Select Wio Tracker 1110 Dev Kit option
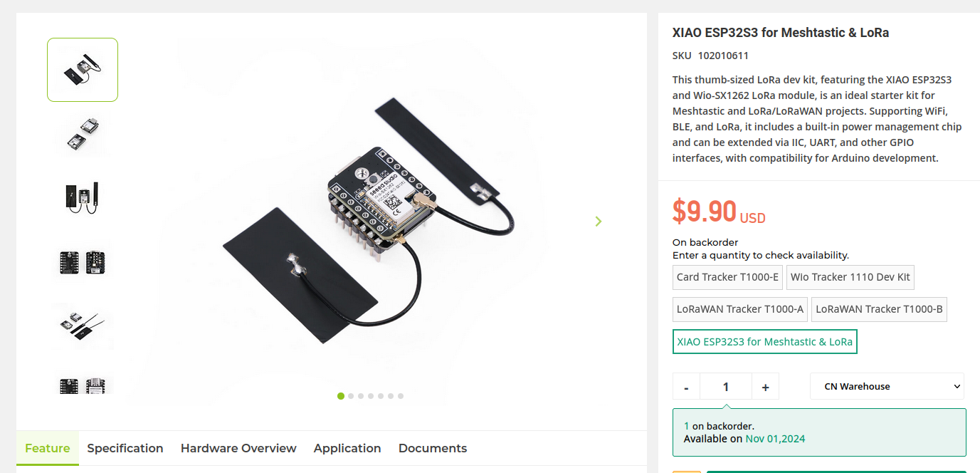The image size is (980, 473). click(x=850, y=277)
